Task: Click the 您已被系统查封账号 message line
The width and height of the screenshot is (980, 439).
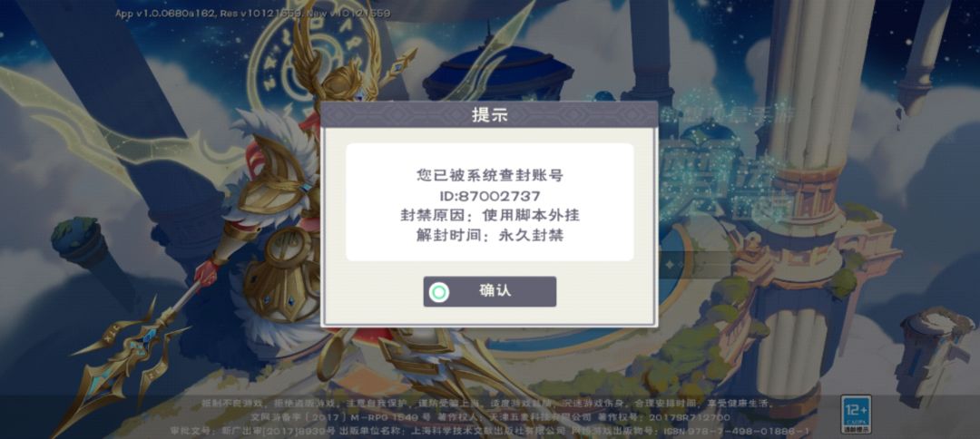Action: pos(489,175)
